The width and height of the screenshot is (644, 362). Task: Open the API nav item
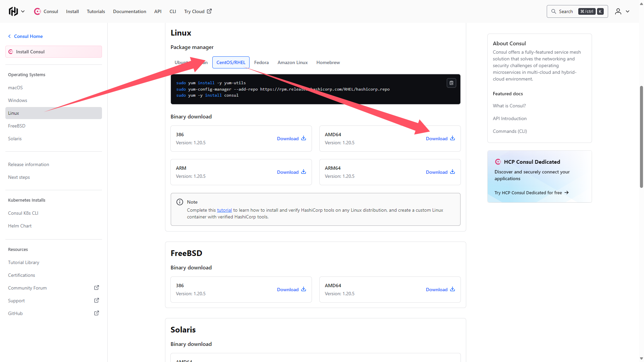pos(158,11)
